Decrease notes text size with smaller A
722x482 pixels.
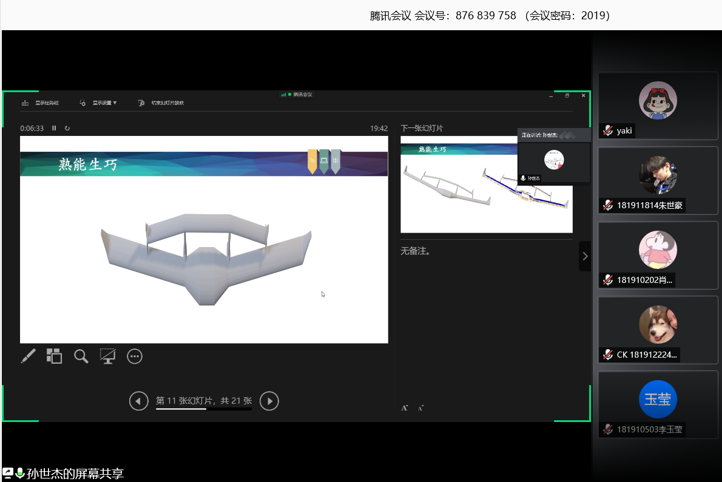tap(420, 408)
